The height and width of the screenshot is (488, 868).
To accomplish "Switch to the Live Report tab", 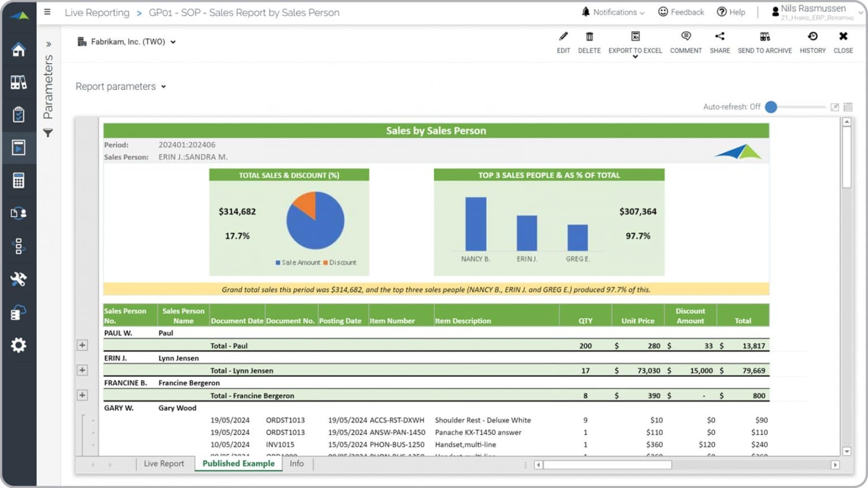I will [163, 463].
